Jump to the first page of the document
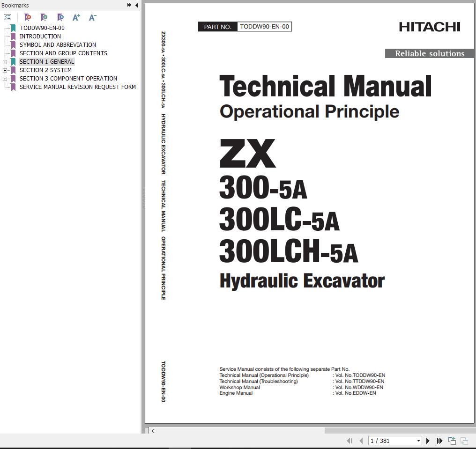The image size is (476, 449). tap(350, 441)
